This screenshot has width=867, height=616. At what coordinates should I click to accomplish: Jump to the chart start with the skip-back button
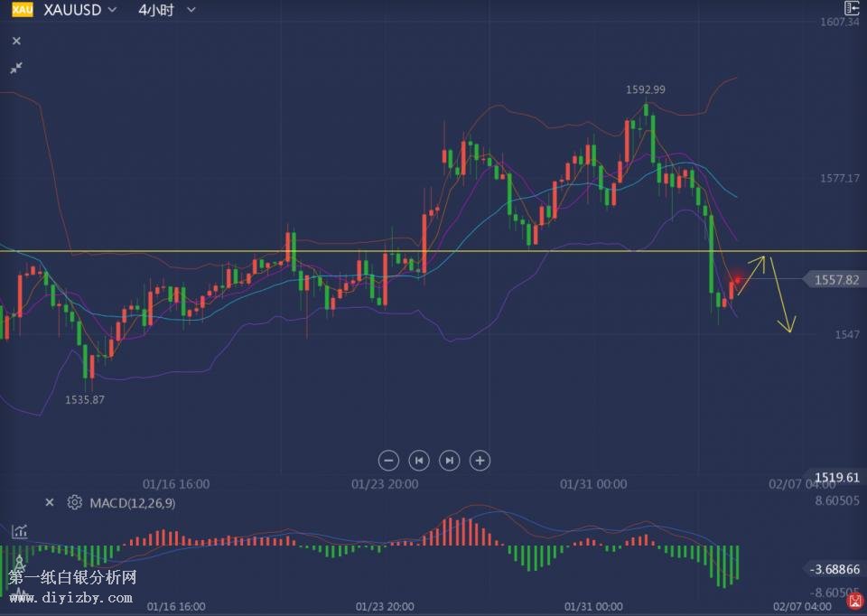pyautogui.click(x=419, y=461)
